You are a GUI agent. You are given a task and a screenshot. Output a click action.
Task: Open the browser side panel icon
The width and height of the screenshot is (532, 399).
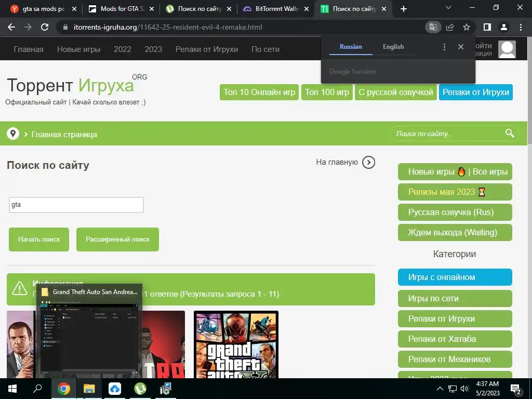pyautogui.click(x=487, y=27)
